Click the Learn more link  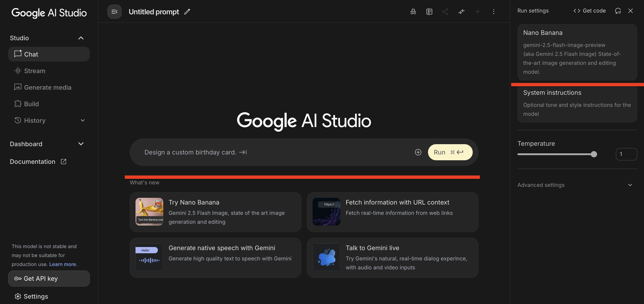(x=63, y=264)
